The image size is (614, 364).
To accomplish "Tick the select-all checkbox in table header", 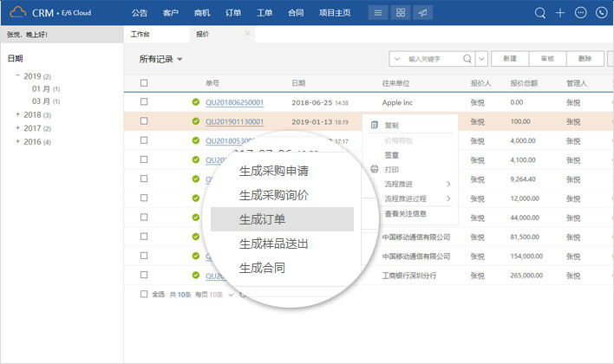I will 144,83.
